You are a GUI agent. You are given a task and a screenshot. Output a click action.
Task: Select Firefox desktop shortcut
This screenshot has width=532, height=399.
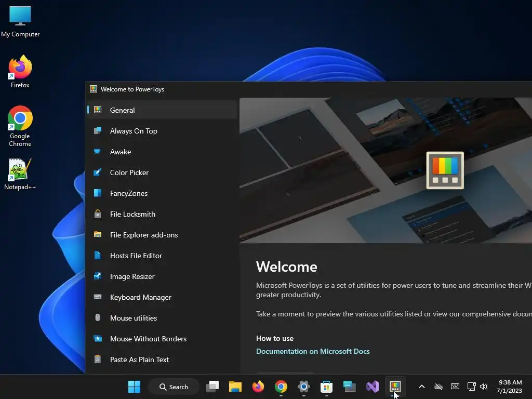click(20, 72)
